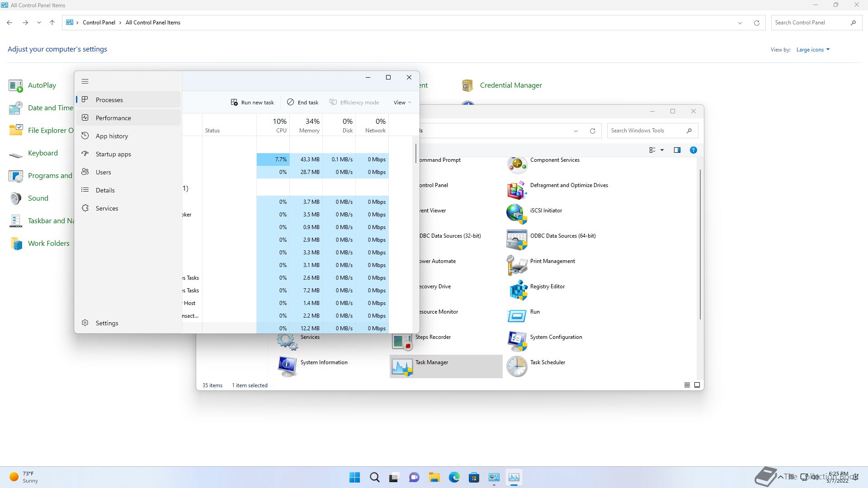
Task: Toggle the preview pane in Windows Tools
Action: click(x=677, y=150)
